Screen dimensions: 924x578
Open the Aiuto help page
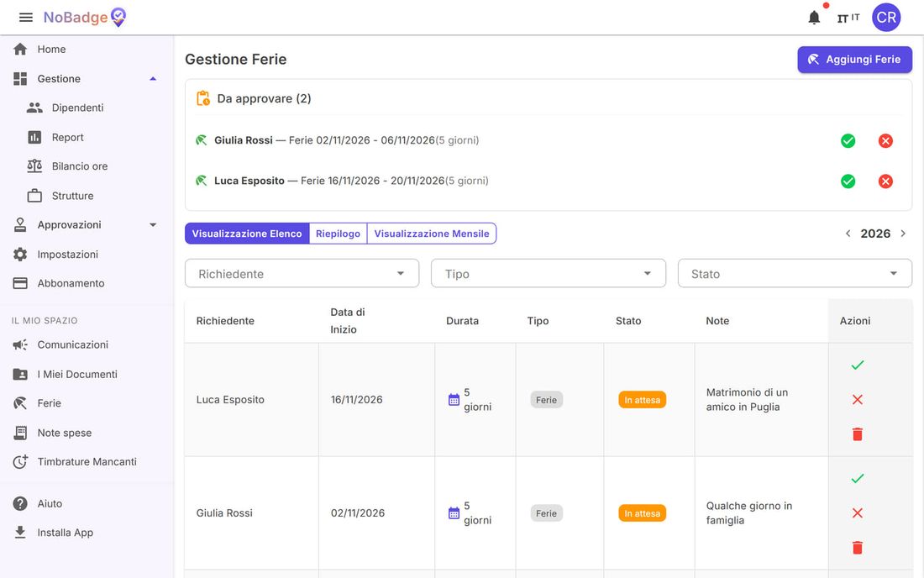click(x=87, y=504)
